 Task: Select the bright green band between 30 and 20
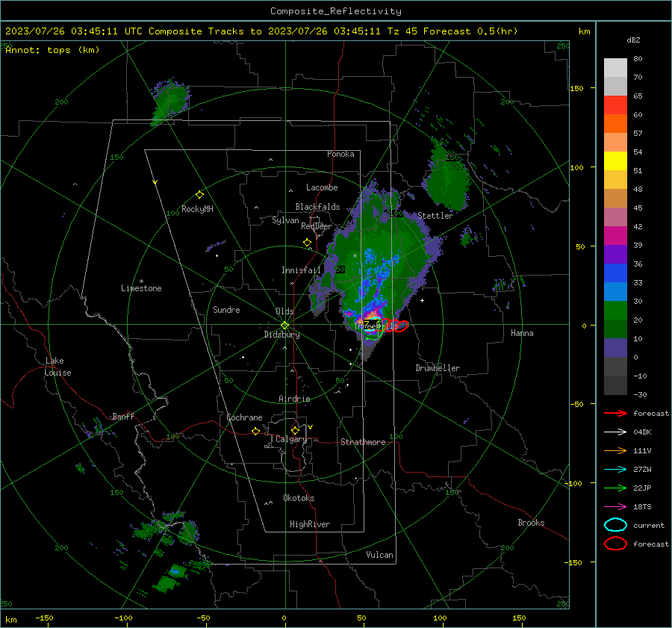[615, 311]
